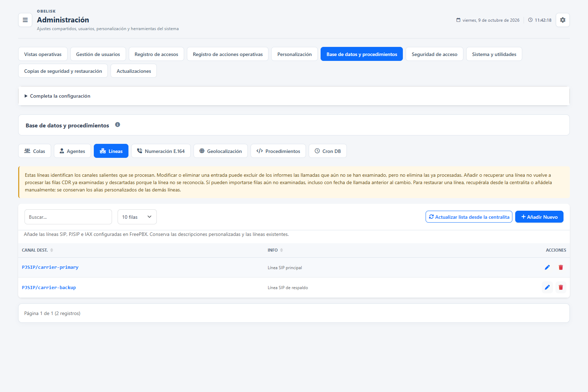The height and width of the screenshot is (392, 588).
Task: Switch to the Colas sub-tab
Action: (35, 151)
